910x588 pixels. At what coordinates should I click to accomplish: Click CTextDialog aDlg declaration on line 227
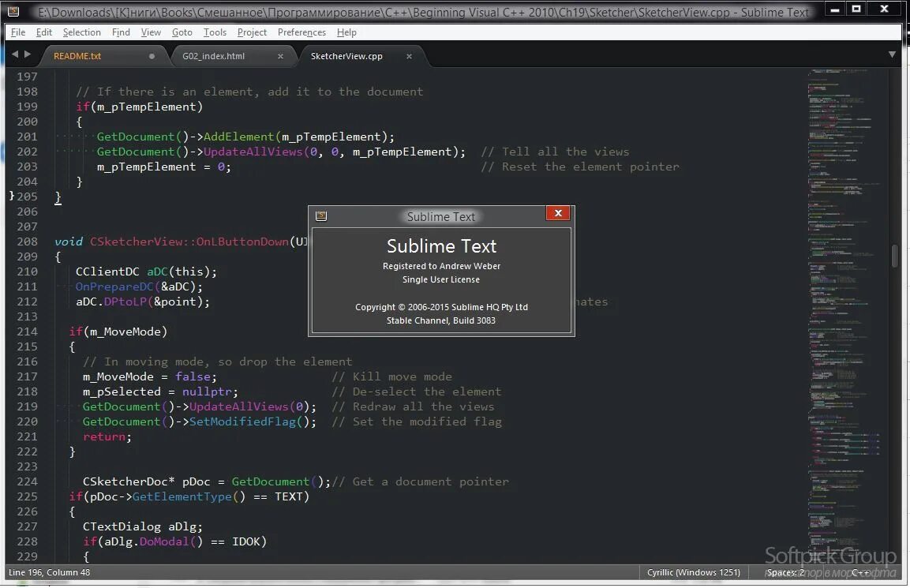[x=143, y=526]
